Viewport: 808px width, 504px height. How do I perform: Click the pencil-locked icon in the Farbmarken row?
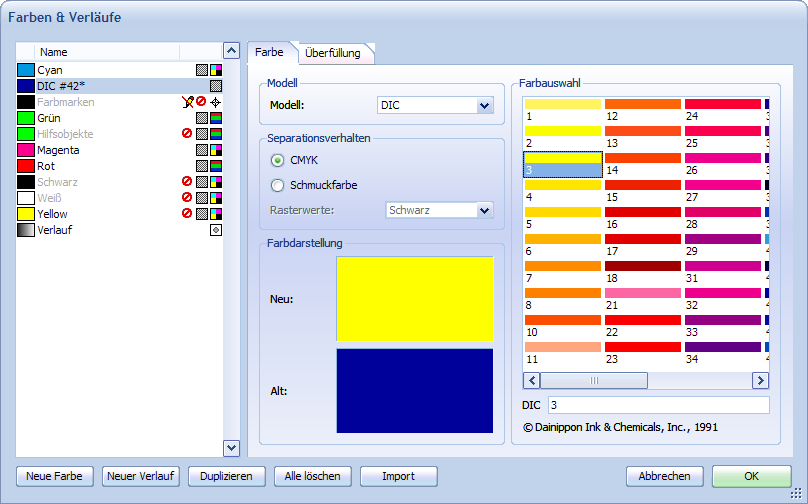click(x=186, y=102)
